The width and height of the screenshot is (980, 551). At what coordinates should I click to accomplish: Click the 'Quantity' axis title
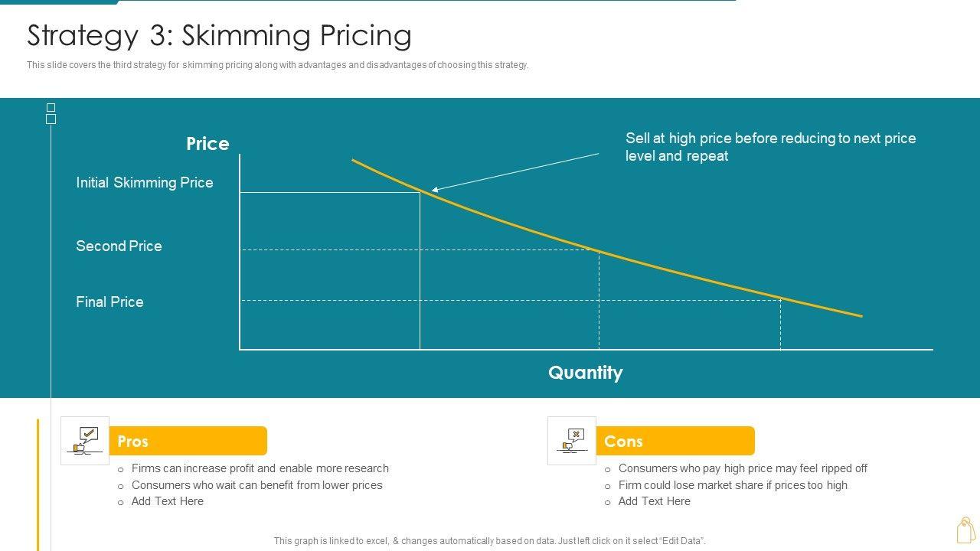coord(585,373)
